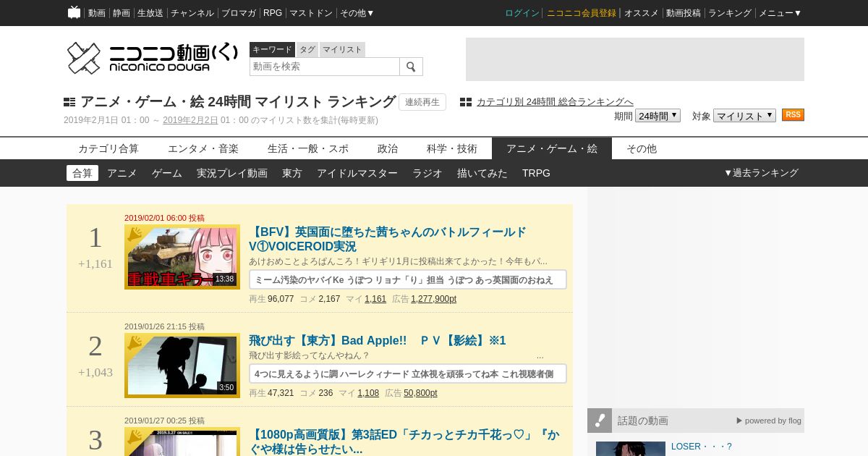The width and height of the screenshot is (868, 456).
Task: Open 【BFV】英国面に堕ちた茜ちゃん video title
Action: coord(388,239)
